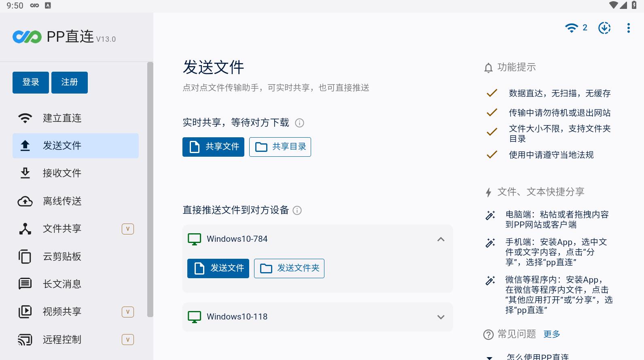The image size is (644, 360).
Task: Open the three-dot overflow menu
Action: coord(628,28)
